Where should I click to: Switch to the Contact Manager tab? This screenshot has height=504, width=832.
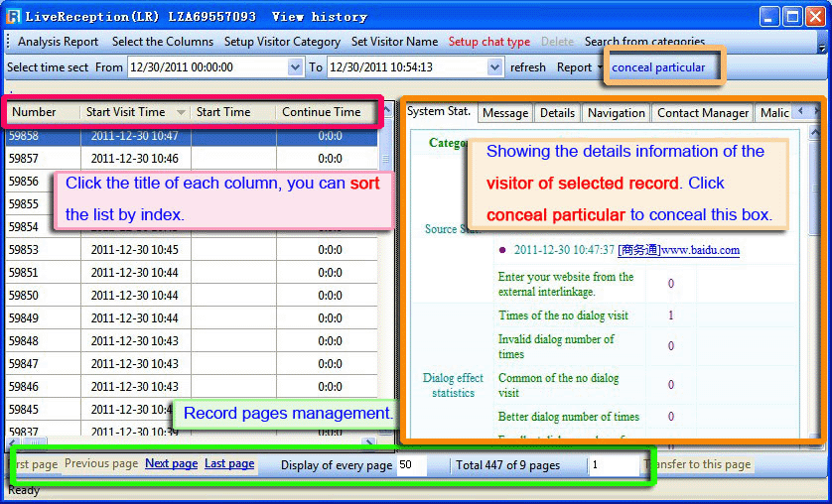703,113
